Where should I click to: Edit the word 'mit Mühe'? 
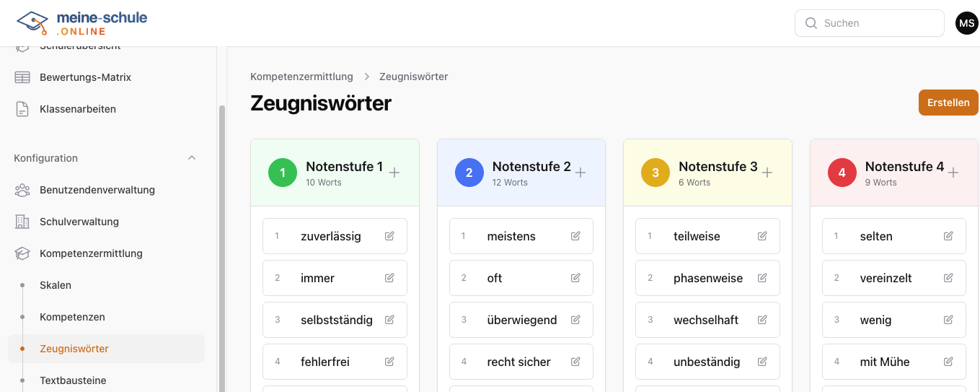pyautogui.click(x=948, y=362)
